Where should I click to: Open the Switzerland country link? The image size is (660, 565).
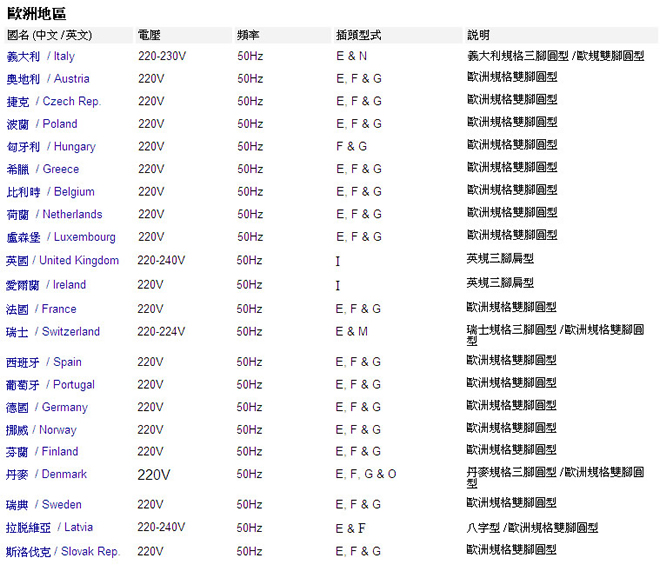pos(53,332)
